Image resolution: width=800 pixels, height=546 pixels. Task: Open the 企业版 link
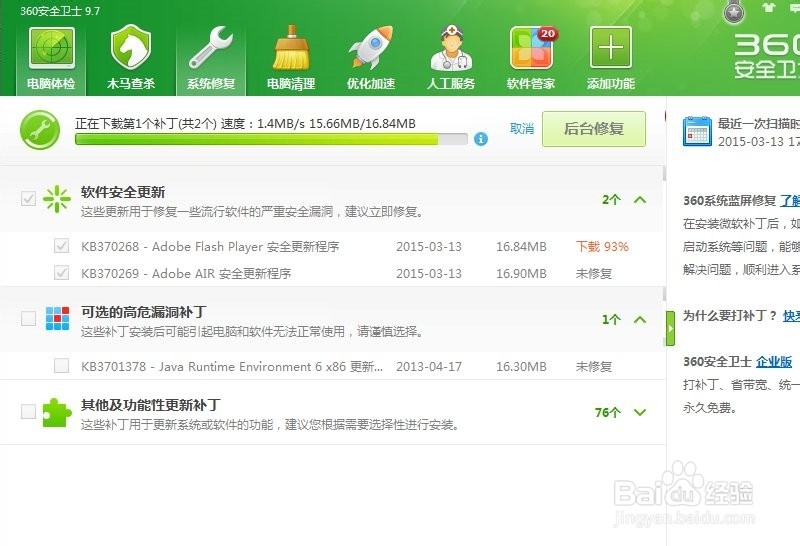[x=774, y=362]
